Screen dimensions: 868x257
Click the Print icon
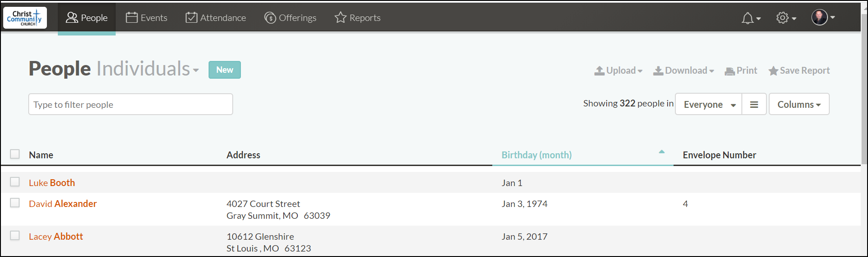coord(730,71)
